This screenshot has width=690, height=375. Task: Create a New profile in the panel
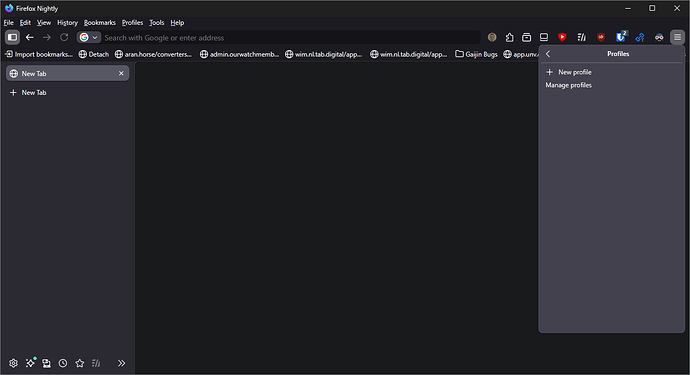[611, 72]
